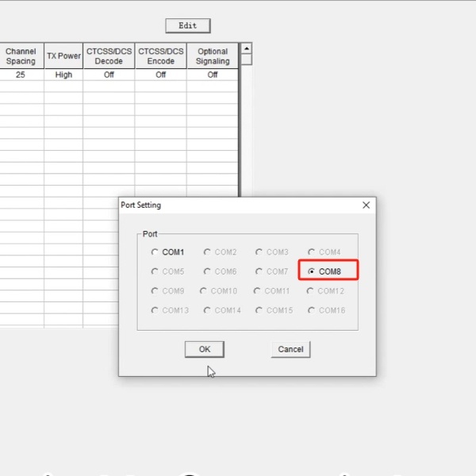
Task: Click the Channel Spacing column header
Action: tap(21, 56)
